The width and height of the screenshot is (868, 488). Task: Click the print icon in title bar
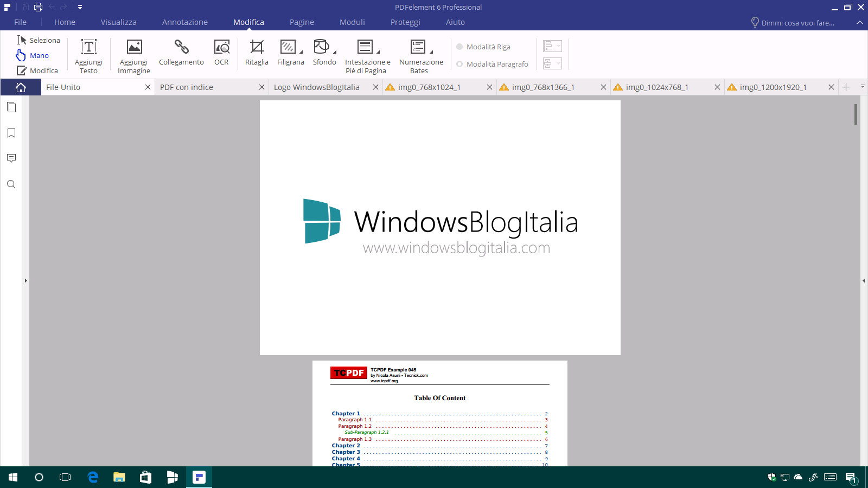click(38, 7)
